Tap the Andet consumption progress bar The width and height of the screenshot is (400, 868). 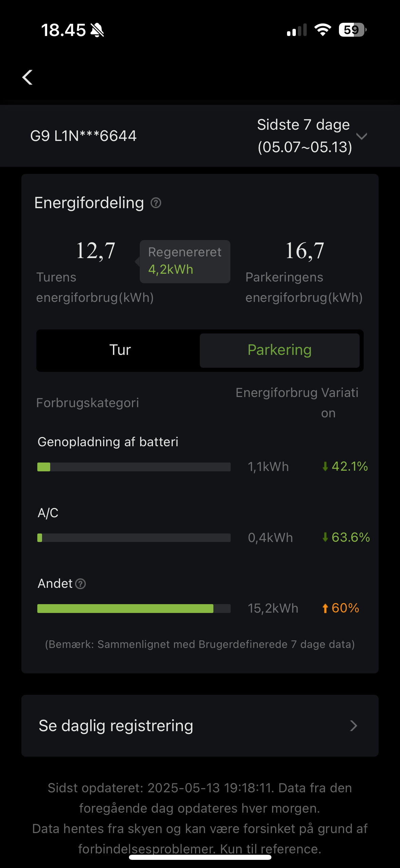pyautogui.click(x=134, y=608)
